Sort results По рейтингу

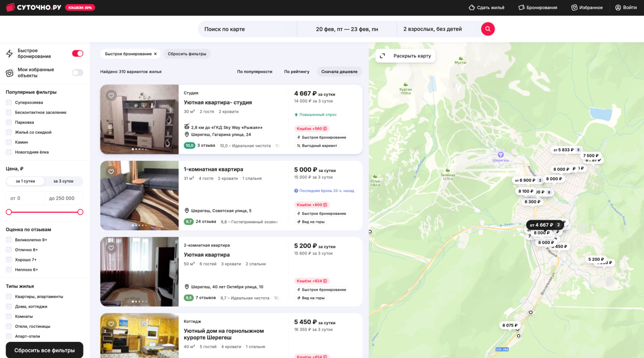(x=296, y=71)
